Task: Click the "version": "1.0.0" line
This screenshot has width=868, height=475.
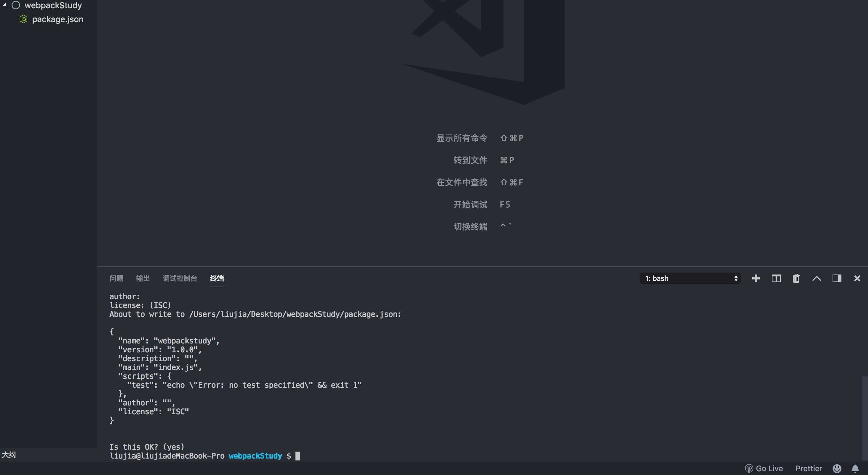Action: click(160, 350)
